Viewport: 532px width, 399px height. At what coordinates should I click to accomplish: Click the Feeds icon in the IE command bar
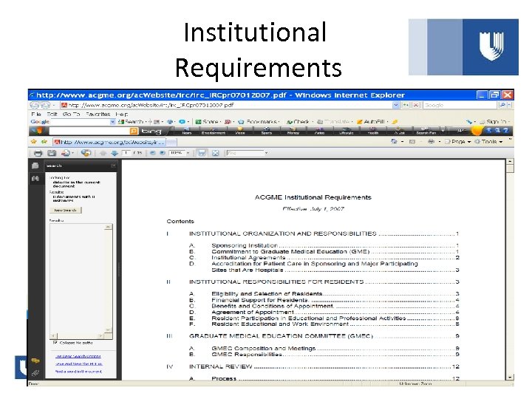coord(412,141)
